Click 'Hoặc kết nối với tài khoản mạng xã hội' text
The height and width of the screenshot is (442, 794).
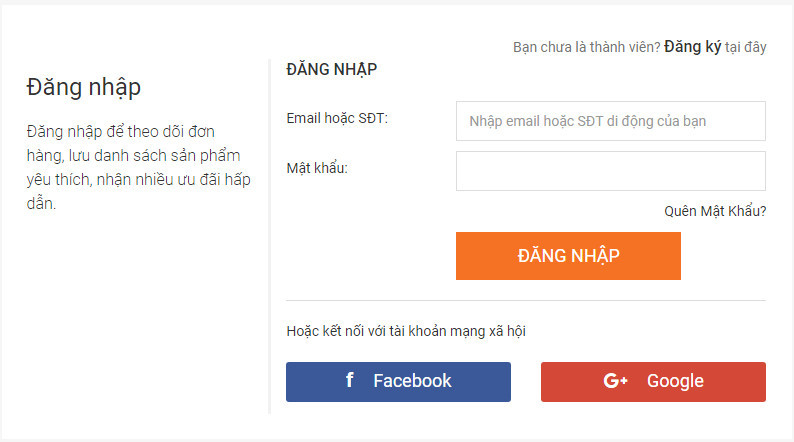point(406,331)
